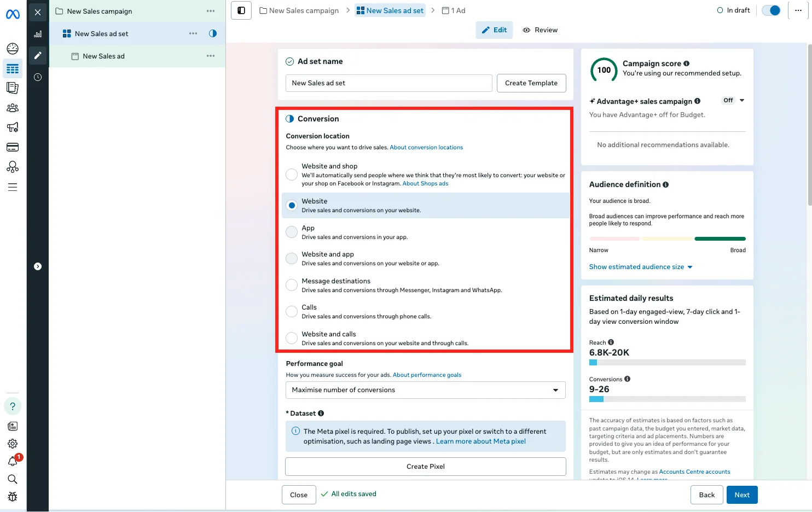This screenshot has width=812, height=512.
Task: Open New Sales campaign options menu
Action: [211, 11]
